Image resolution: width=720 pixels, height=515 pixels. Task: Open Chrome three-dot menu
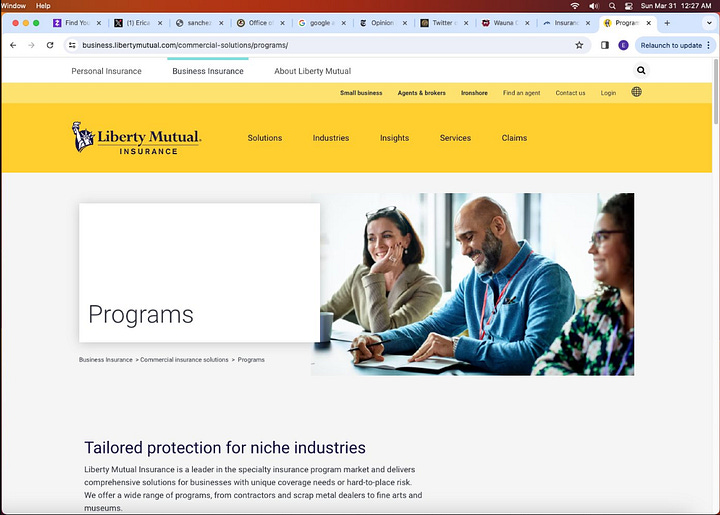(709, 45)
